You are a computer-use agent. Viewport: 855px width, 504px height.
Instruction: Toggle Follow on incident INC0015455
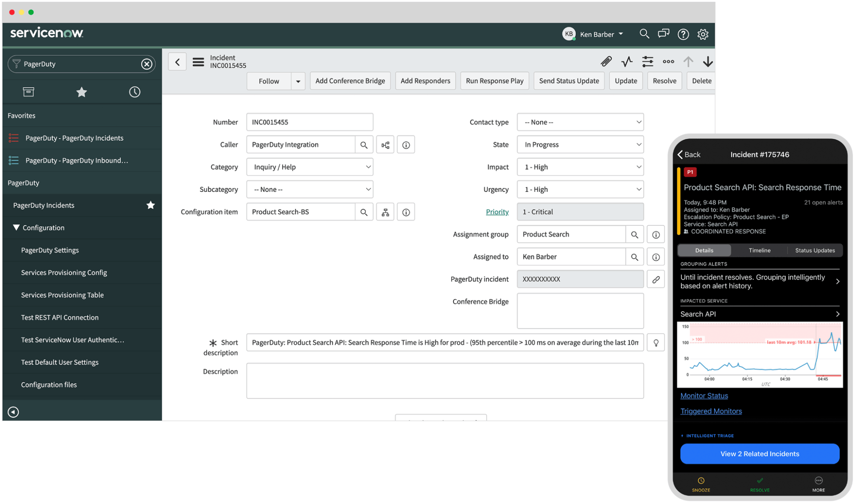coord(269,81)
